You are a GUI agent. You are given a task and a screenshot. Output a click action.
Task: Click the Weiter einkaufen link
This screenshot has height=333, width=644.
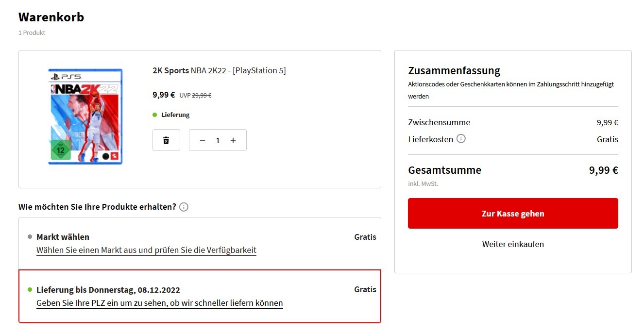pyautogui.click(x=513, y=244)
